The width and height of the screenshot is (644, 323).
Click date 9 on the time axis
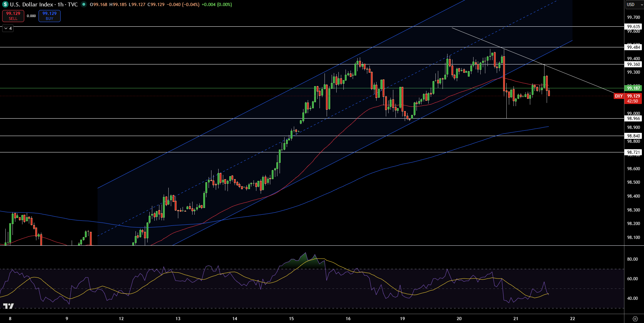pyautogui.click(x=67, y=319)
